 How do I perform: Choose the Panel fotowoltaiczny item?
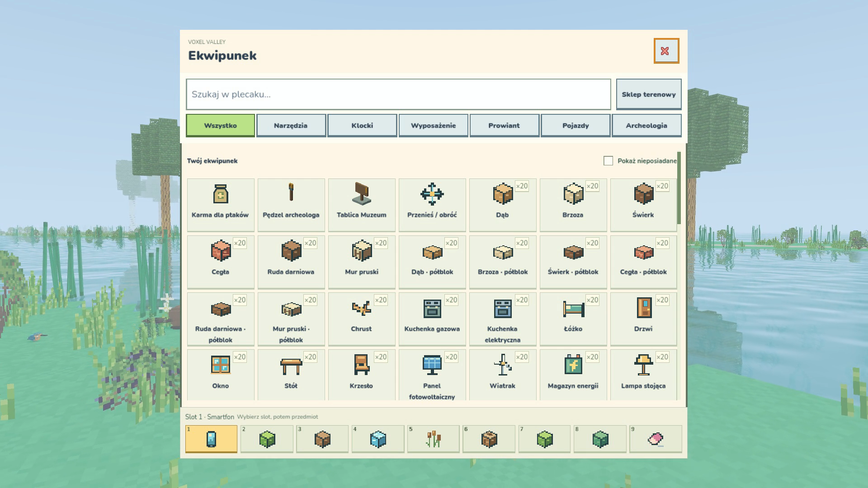(432, 375)
